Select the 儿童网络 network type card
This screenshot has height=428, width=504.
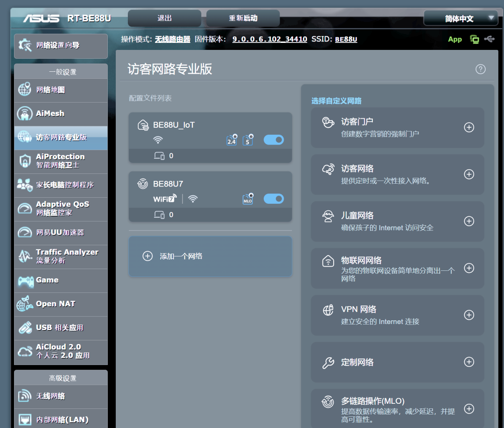tap(397, 221)
